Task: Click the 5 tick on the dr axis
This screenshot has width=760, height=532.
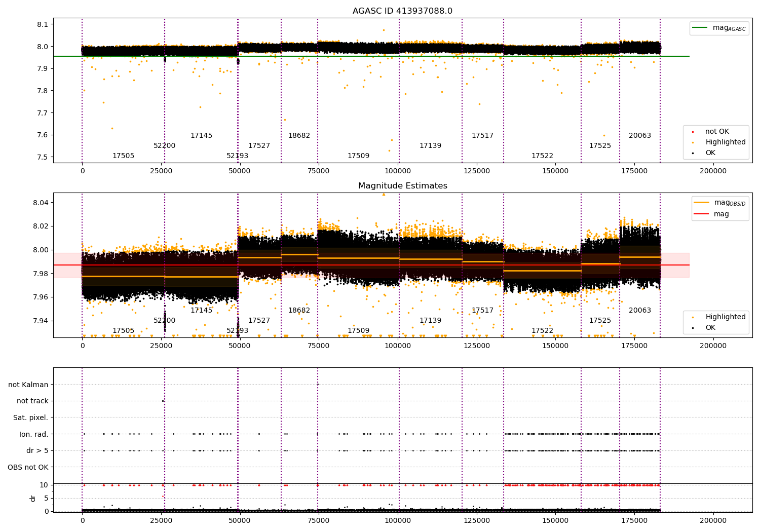Action: click(47, 498)
